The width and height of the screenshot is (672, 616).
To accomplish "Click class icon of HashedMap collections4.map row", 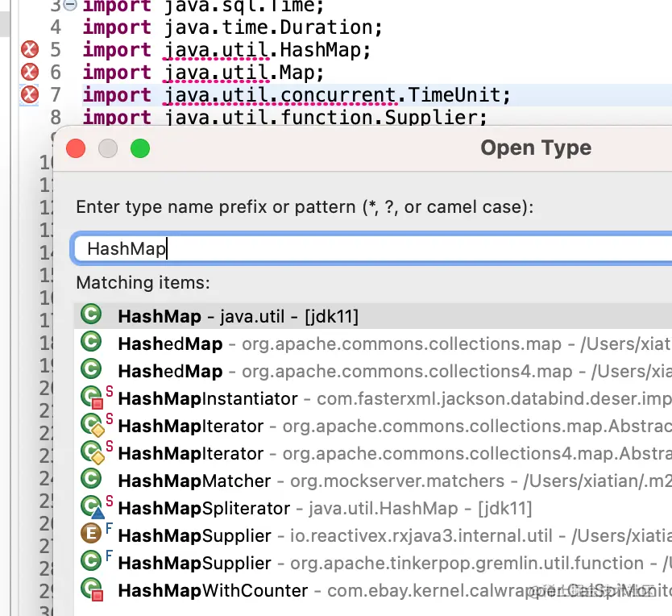I will coord(91,369).
